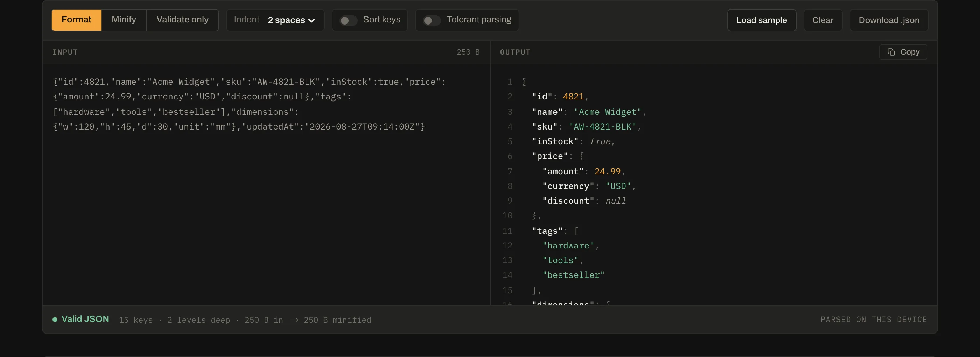Click line number 15 in output gutter

[x=507, y=290]
